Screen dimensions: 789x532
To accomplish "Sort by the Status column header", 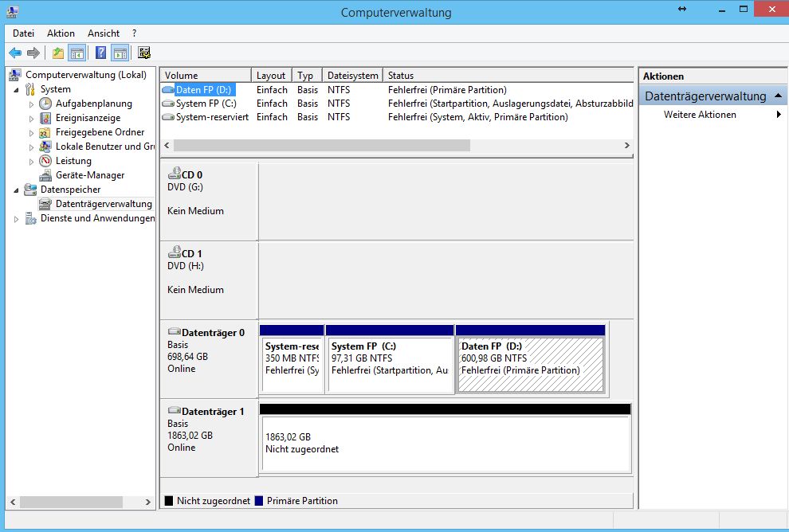I will point(508,76).
